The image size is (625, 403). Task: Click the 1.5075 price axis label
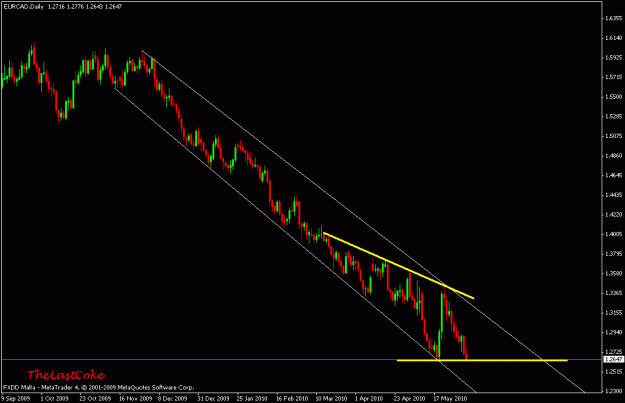pos(613,136)
